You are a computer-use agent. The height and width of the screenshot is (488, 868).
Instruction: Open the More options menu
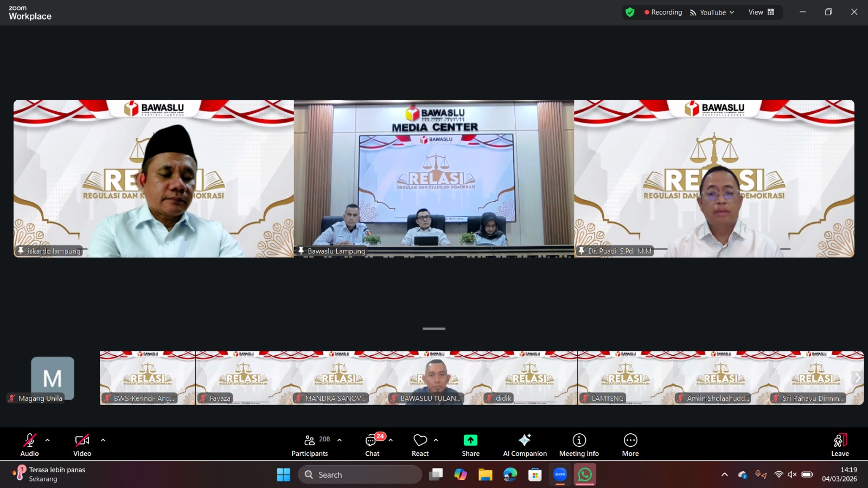630,445
